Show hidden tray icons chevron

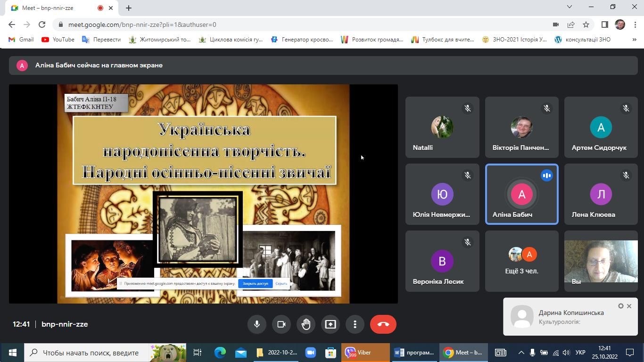click(521, 353)
